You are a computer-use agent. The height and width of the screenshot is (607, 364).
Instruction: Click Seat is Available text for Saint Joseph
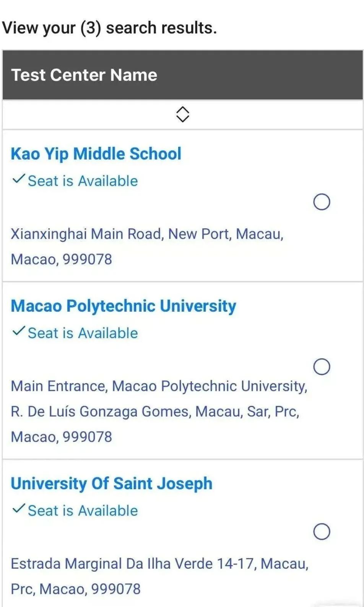coord(83,511)
